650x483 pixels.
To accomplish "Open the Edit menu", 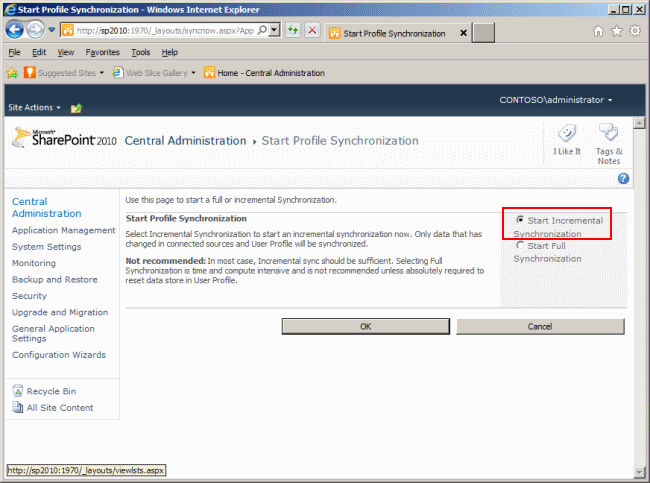I will [x=39, y=52].
